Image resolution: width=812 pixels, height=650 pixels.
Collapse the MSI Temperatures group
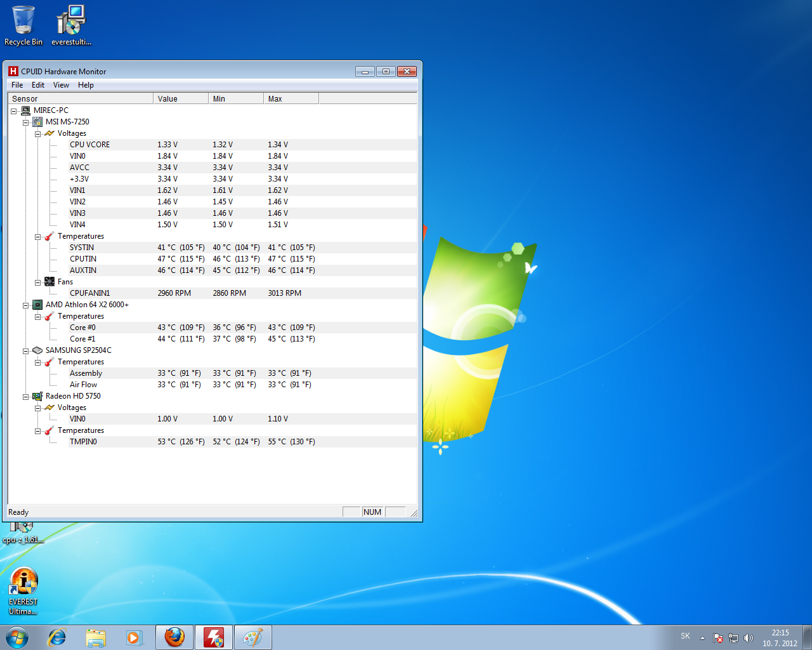[x=38, y=237]
